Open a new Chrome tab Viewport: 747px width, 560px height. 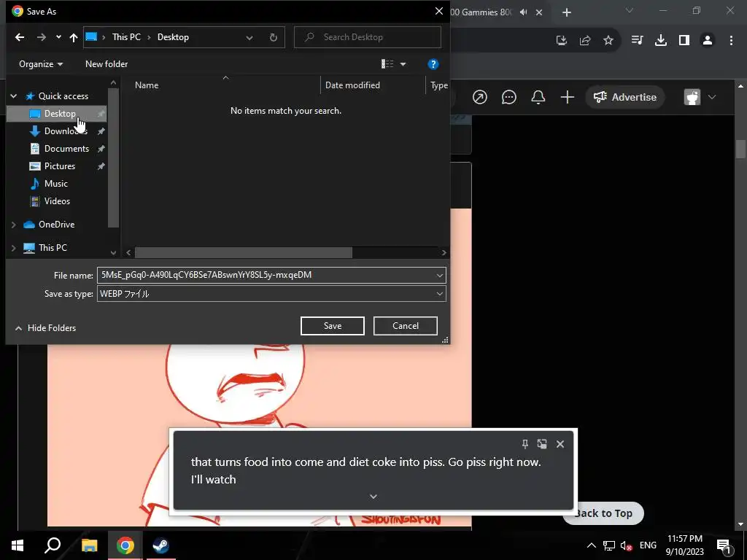click(566, 12)
